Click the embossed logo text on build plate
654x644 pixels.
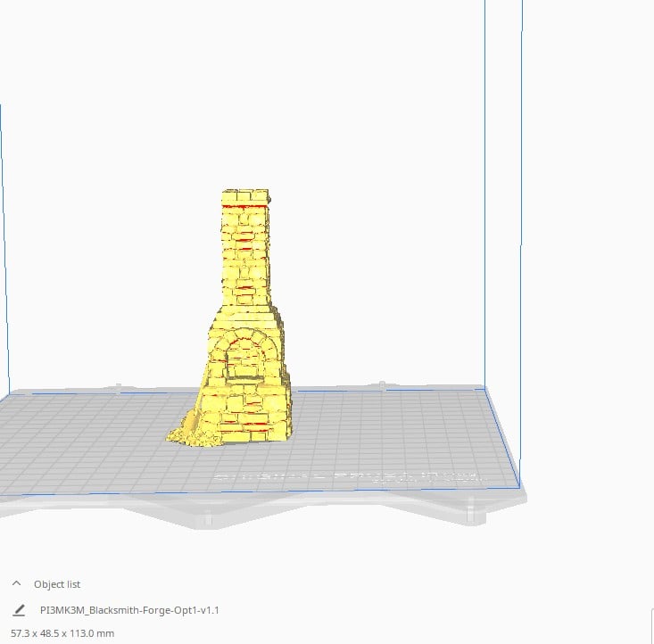(x=348, y=478)
